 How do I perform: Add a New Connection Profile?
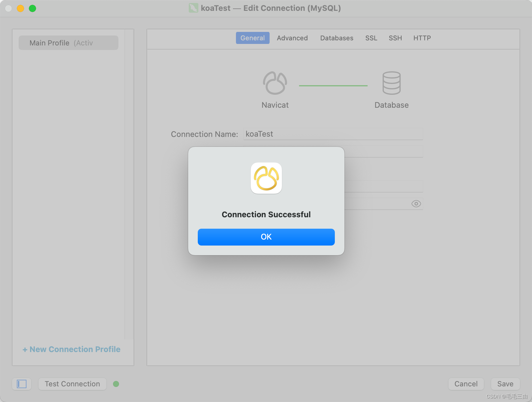point(72,349)
